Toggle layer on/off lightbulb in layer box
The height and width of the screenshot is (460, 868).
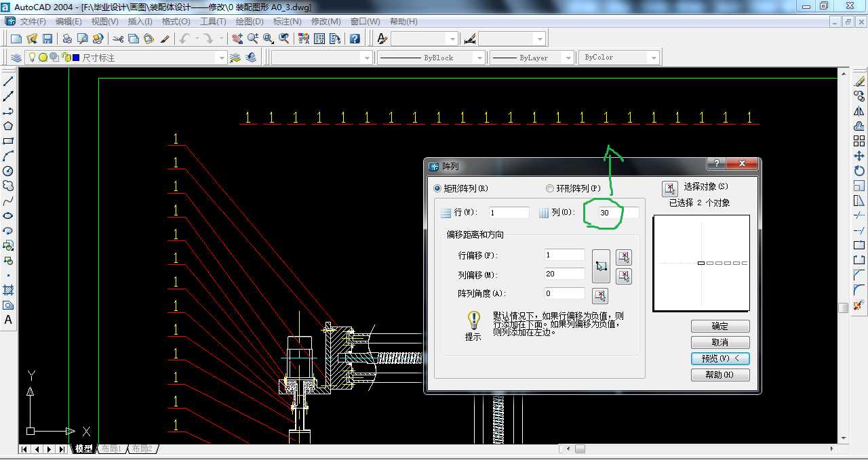[x=32, y=58]
